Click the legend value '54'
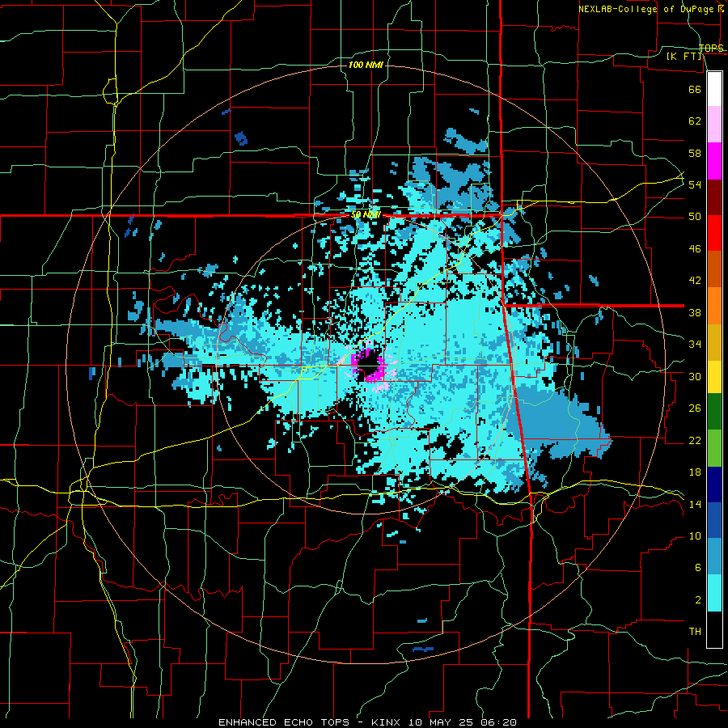This screenshot has height=728, width=728. point(695,184)
